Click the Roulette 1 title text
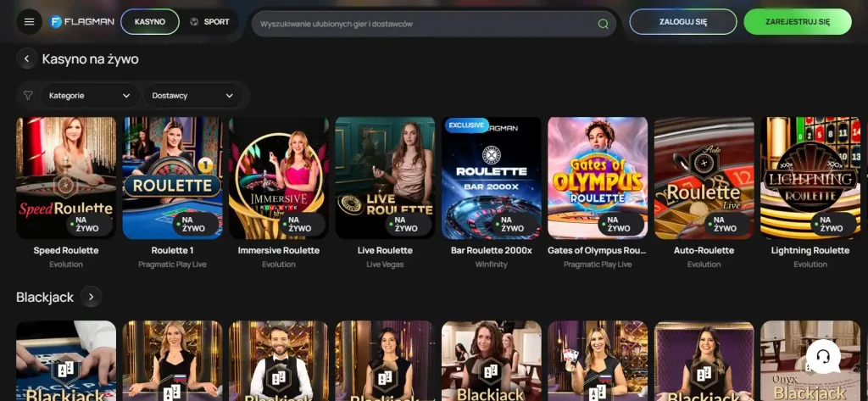 pos(172,250)
